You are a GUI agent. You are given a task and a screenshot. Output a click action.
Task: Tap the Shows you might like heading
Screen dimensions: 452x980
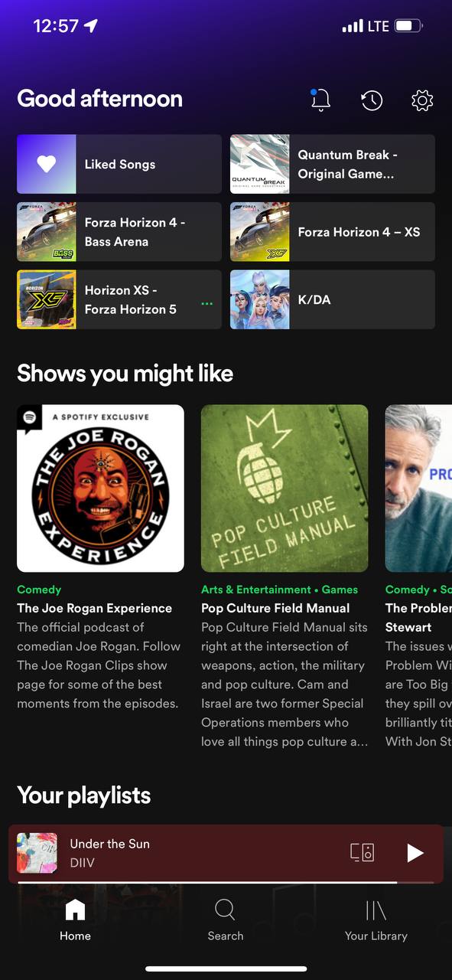[125, 374]
